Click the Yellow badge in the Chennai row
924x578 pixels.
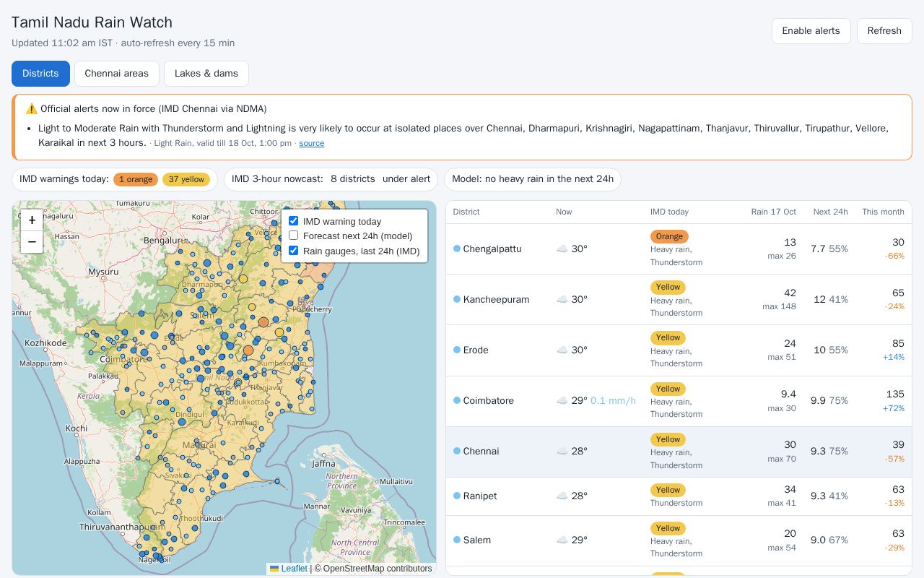point(668,439)
